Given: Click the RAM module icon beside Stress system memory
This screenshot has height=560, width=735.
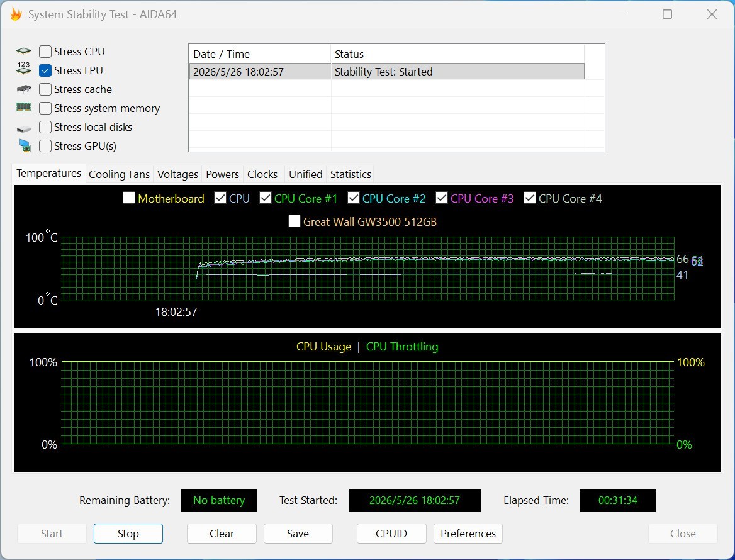Looking at the screenshot, I should (23, 108).
